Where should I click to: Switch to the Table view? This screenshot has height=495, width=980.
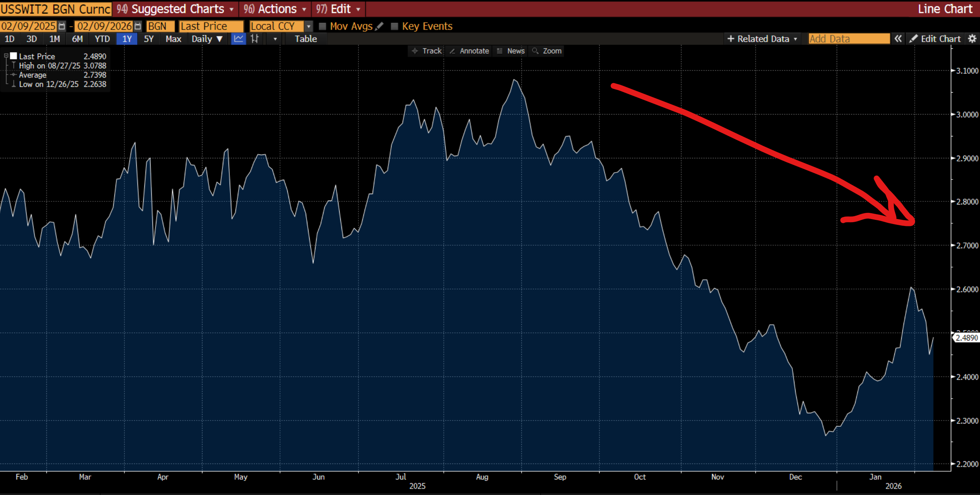pyautogui.click(x=305, y=39)
